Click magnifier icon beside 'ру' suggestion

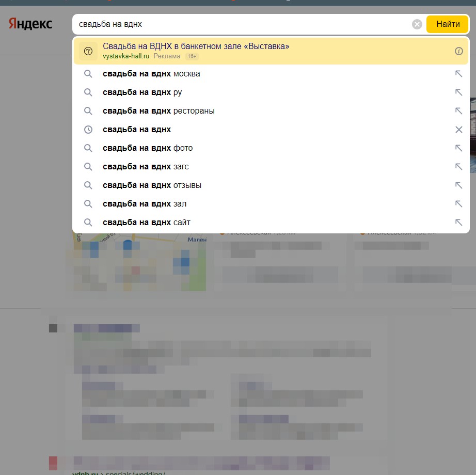tap(88, 92)
